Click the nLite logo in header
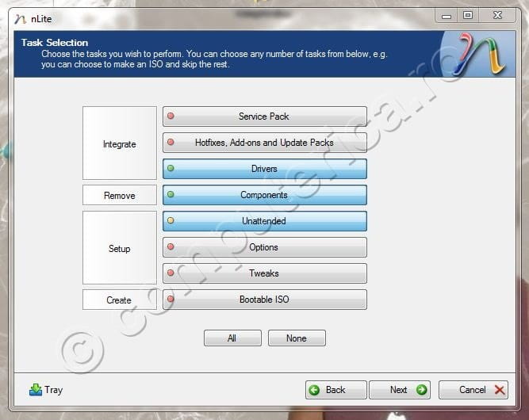 tap(480, 54)
